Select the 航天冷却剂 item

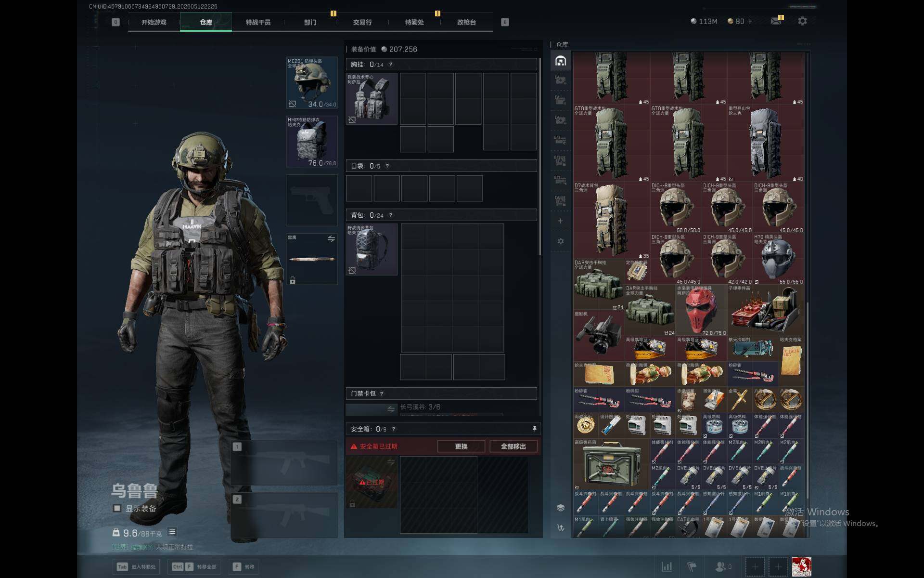[x=753, y=349]
